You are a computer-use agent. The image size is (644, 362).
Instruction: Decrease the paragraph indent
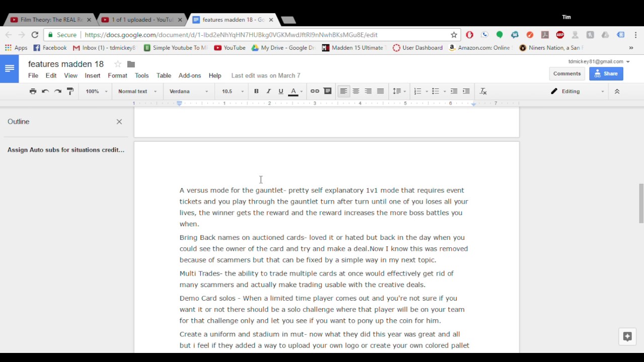[454, 91]
